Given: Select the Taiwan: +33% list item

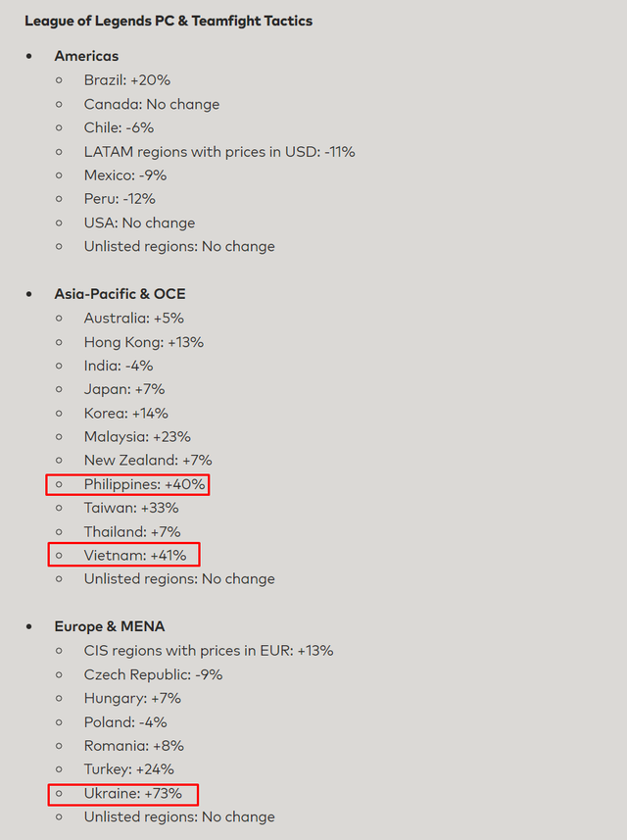Looking at the screenshot, I should coord(131,508).
